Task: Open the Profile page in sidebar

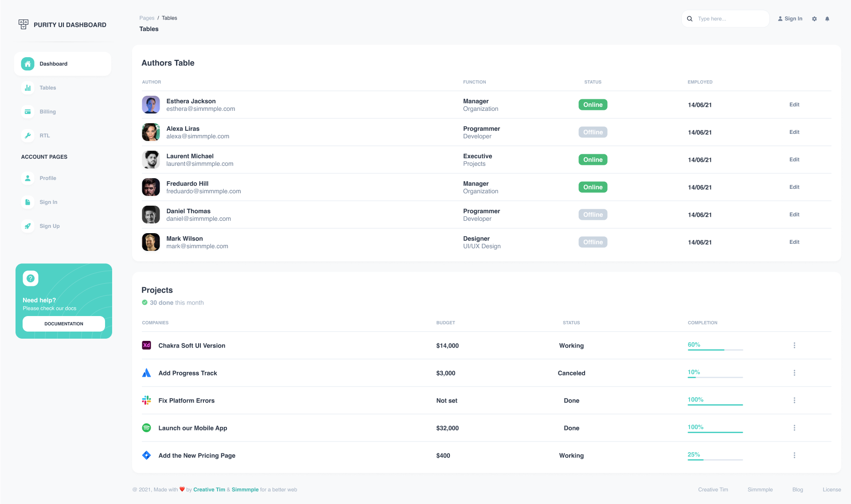Action: [48, 178]
